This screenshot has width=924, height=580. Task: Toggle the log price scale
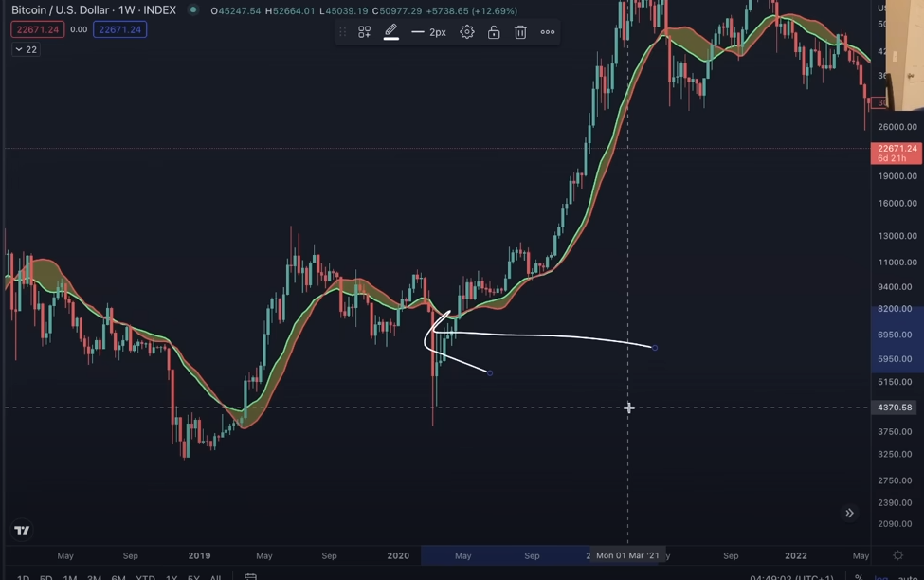tap(880, 577)
